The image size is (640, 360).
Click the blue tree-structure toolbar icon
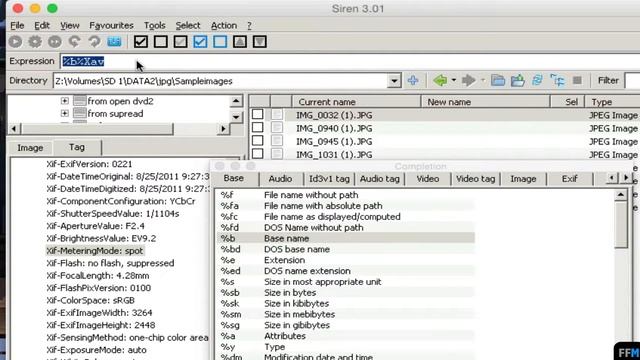click(x=557, y=80)
